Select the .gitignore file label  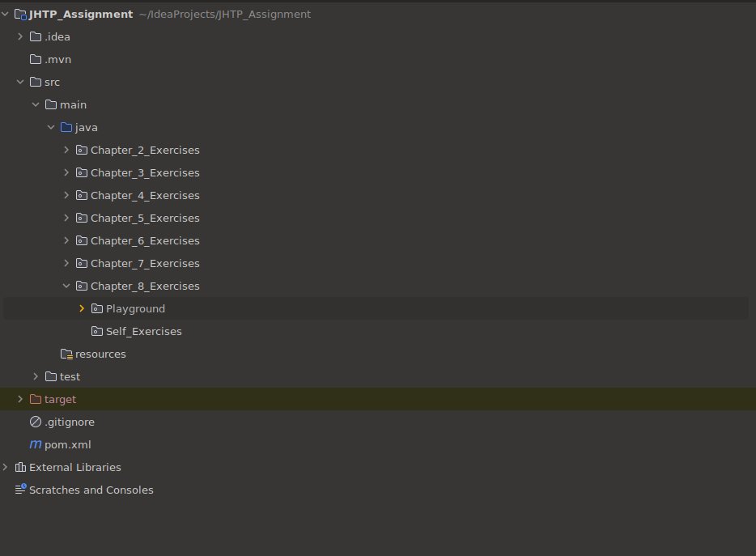[x=70, y=422]
